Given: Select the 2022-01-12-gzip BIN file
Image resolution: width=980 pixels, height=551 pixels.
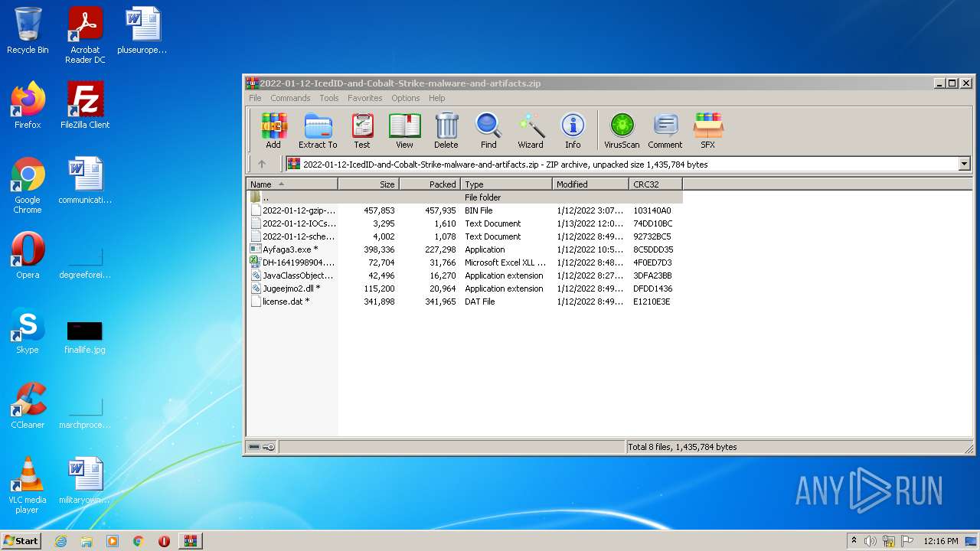Looking at the screenshot, I should 465,210.
